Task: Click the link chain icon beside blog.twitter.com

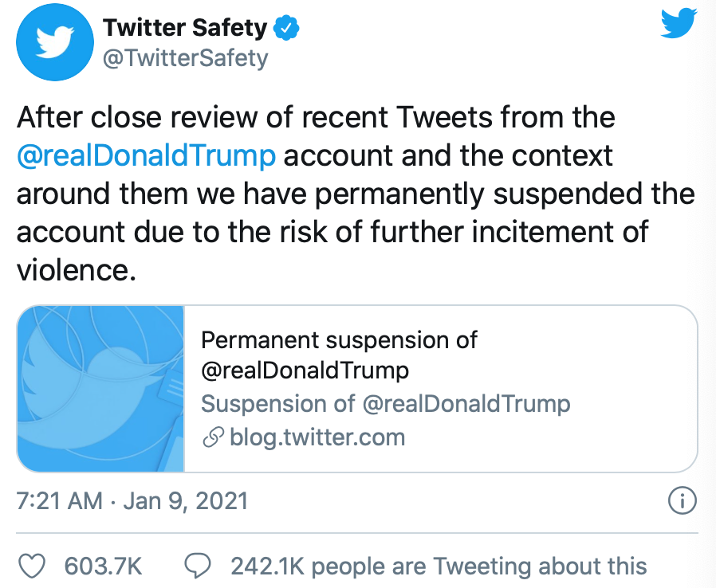Action: (x=213, y=437)
